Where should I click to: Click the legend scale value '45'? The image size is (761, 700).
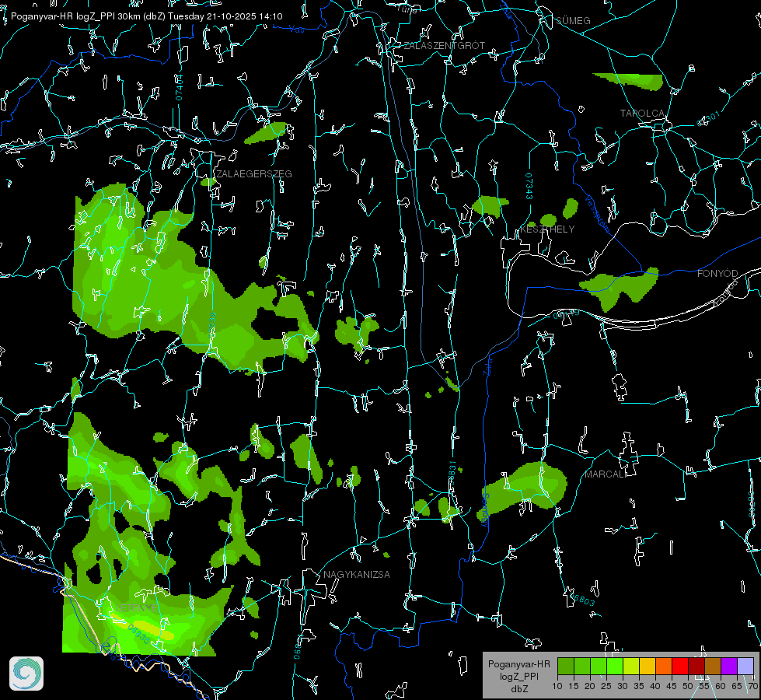(x=671, y=686)
